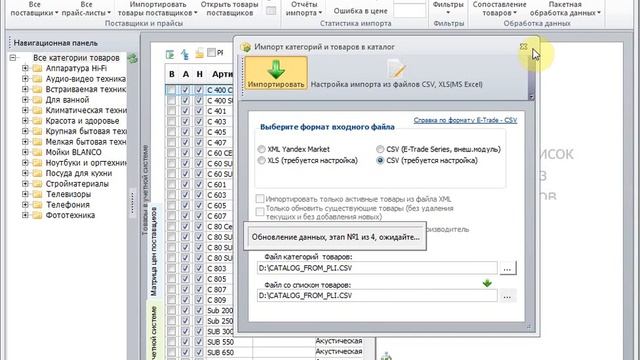Image resolution: width=640 pixels, height=360 pixels.
Task: Select XLS (требуется настройка) format
Action: pos(261,160)
